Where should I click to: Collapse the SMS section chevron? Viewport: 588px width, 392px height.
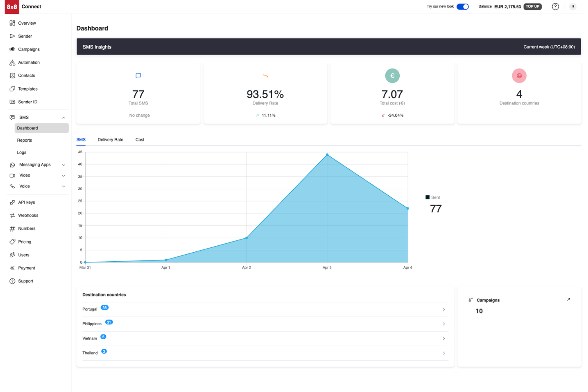63,117
